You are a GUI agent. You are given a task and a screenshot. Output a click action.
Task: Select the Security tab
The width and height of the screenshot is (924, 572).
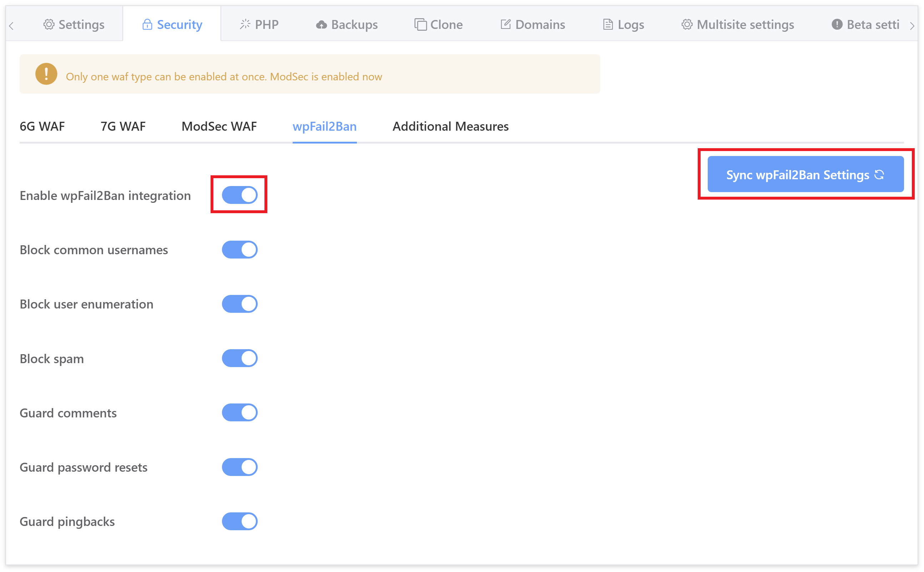click(x=172, y=25)
